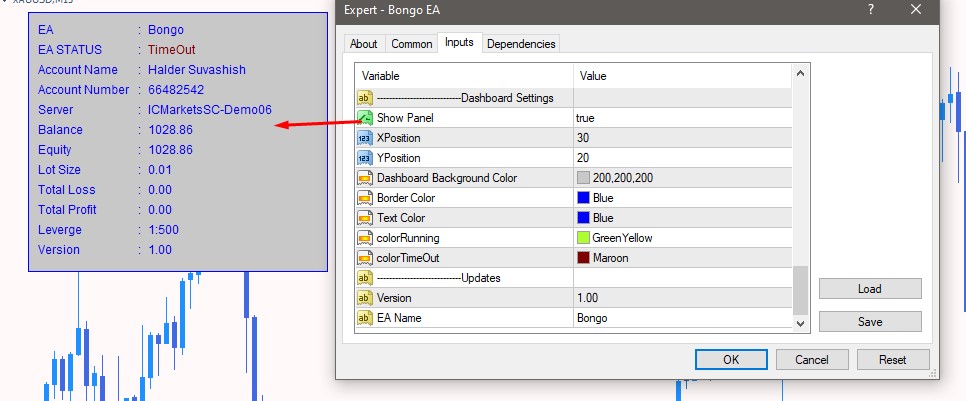Click the inputs list vertical scrollbar thumb
This screenshot has height=401, width=966.
coord(800,290)
